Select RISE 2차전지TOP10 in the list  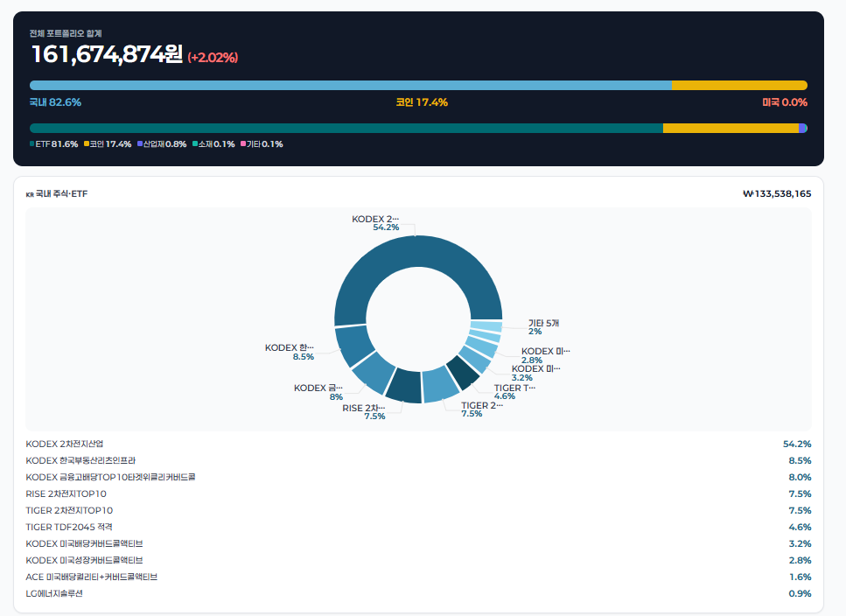(x=418, y=494)
